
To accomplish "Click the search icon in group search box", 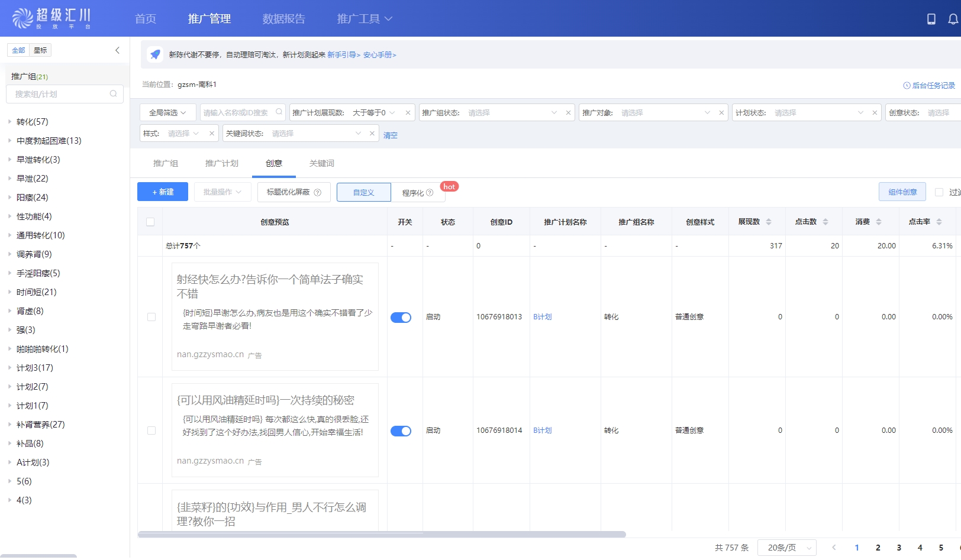I will click(x=113, y=94).
